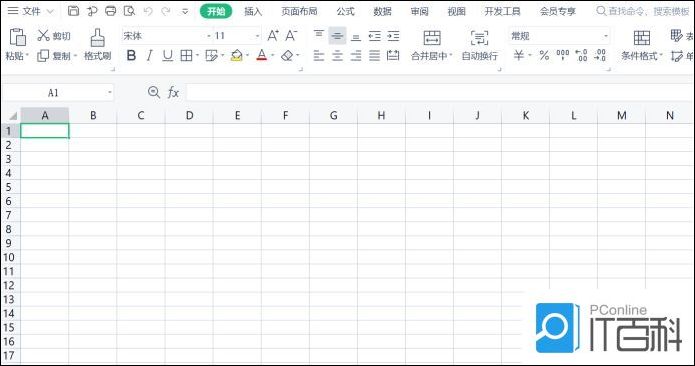Expand the Name Box dropdown arrow
Image resolution: width=695 pixels, height=366 pixels.
click(109, 93)
